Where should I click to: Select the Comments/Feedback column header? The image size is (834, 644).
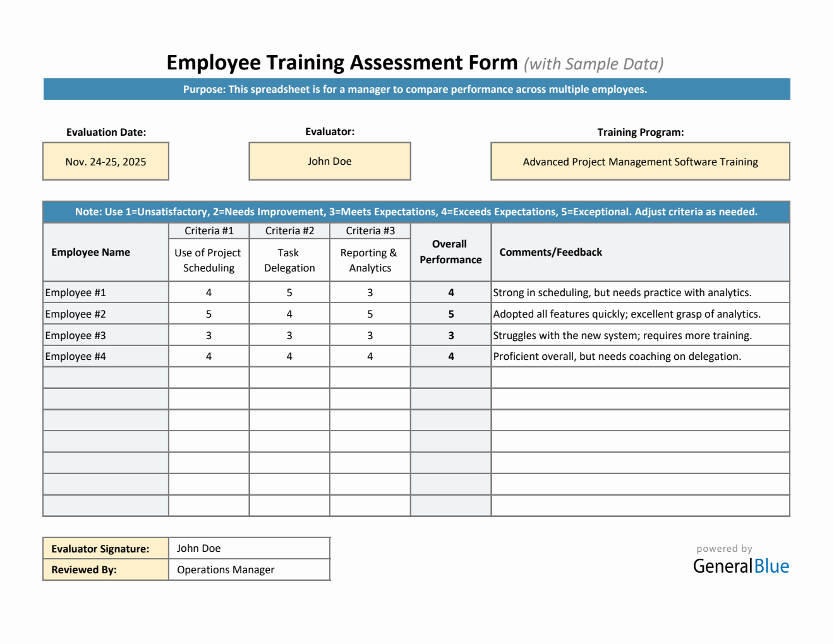550,251
